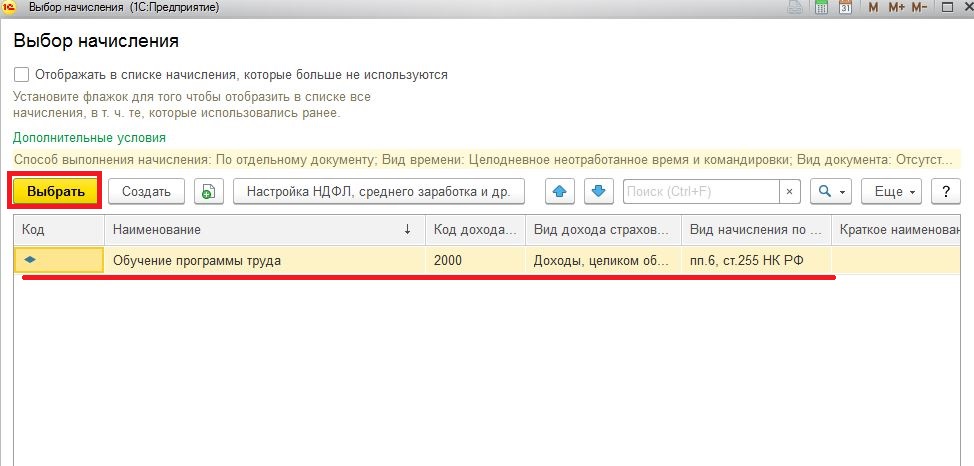Sort by the Код column header

pos(60,229)
